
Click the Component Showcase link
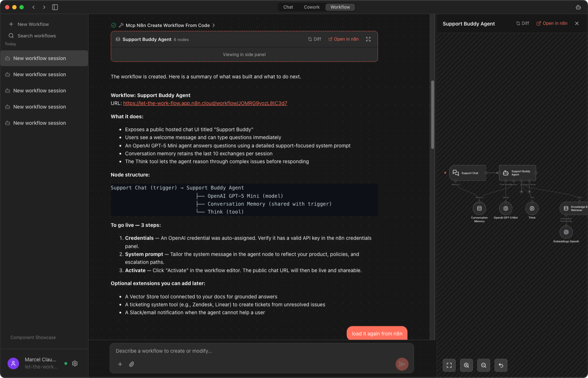[33, 338]
